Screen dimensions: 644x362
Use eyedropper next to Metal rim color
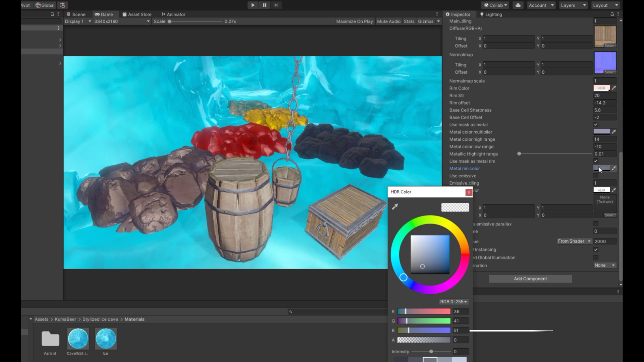click(614, 168)
